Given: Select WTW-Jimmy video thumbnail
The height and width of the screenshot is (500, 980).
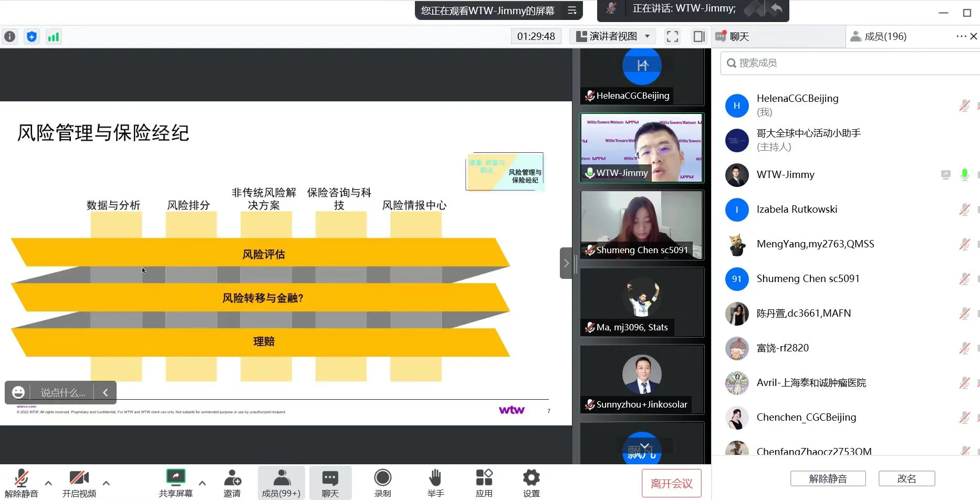Looking at the screenshot, I should point(642,148).
